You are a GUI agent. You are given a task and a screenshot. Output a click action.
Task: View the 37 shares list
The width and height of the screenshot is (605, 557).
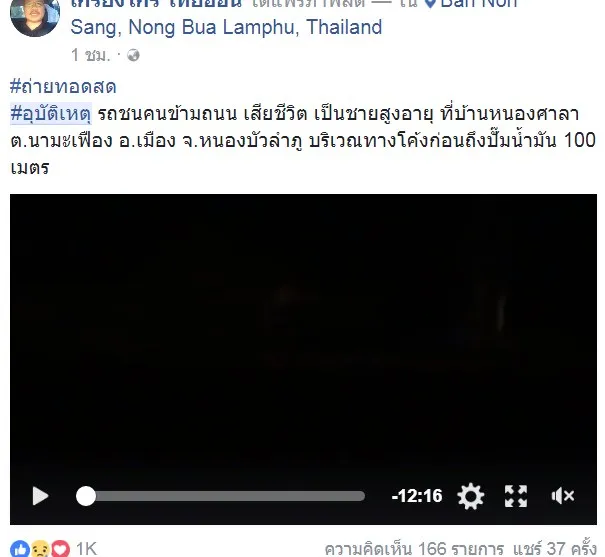point(554,549)
